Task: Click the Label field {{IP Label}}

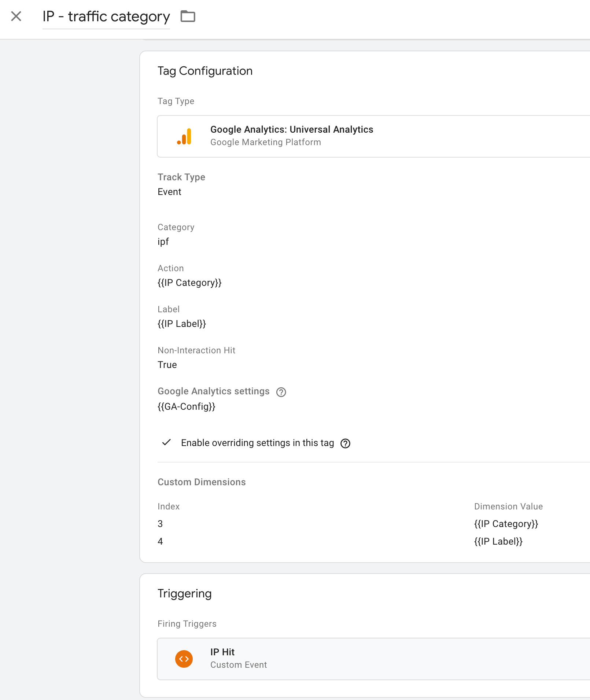Action: tap(182, 324)
